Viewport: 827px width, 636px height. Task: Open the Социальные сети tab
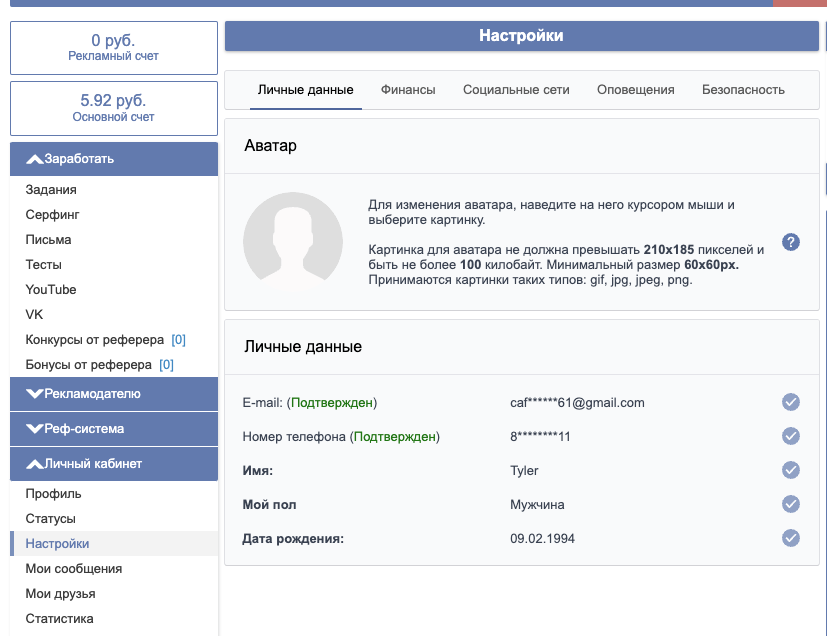pos(516,90)
